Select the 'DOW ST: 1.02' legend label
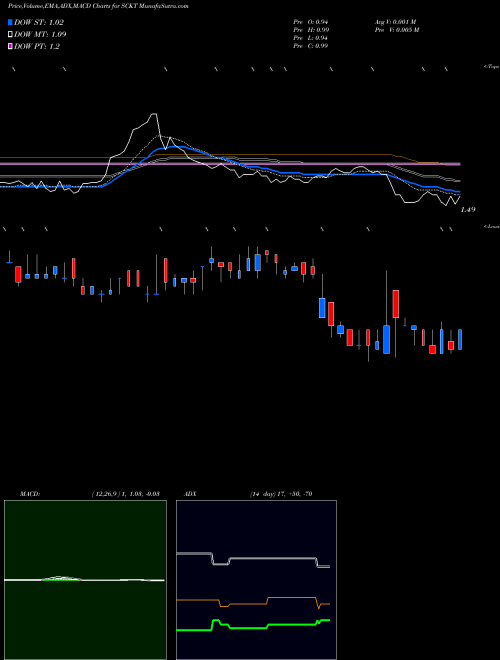The width and height of the screenshot is (500, 660). click(39, 22)
